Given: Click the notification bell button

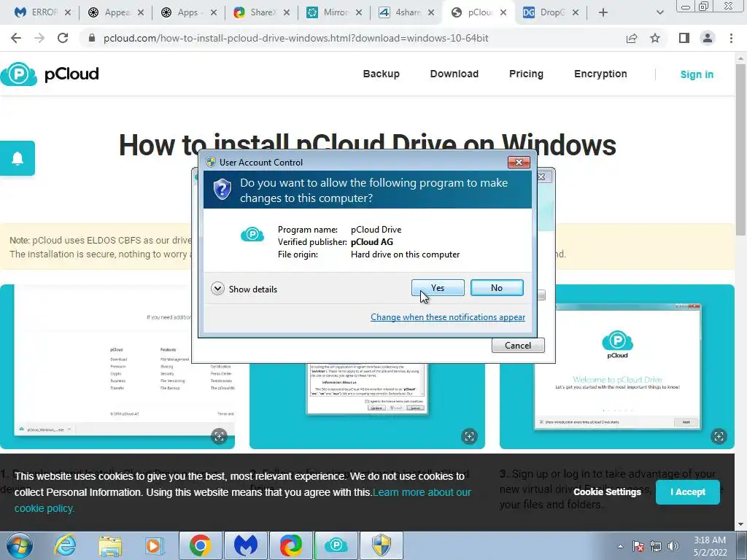Looking at the screenshot, I should click(x=18, y=158).
